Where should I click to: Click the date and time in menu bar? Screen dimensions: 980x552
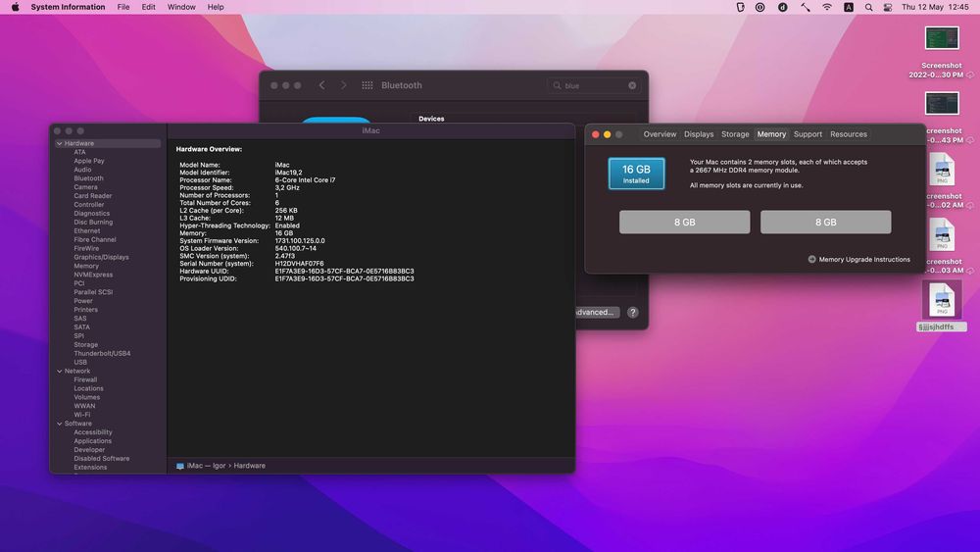(x=935, y=7)
